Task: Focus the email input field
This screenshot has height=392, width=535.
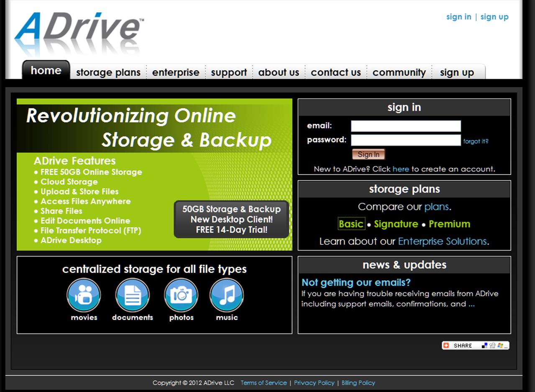Action: pyautogui.click(x=406, y=126)
